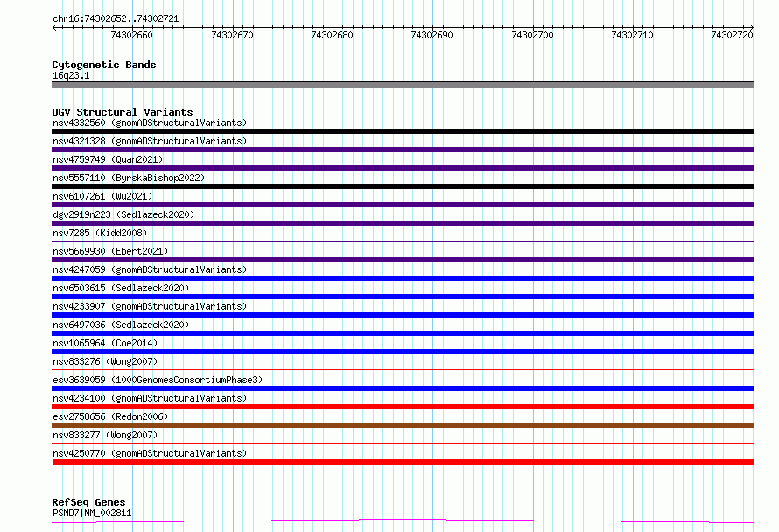Select nsv4247059 gnomAD variant label
The image size is (779, 532).
(150, 269)
